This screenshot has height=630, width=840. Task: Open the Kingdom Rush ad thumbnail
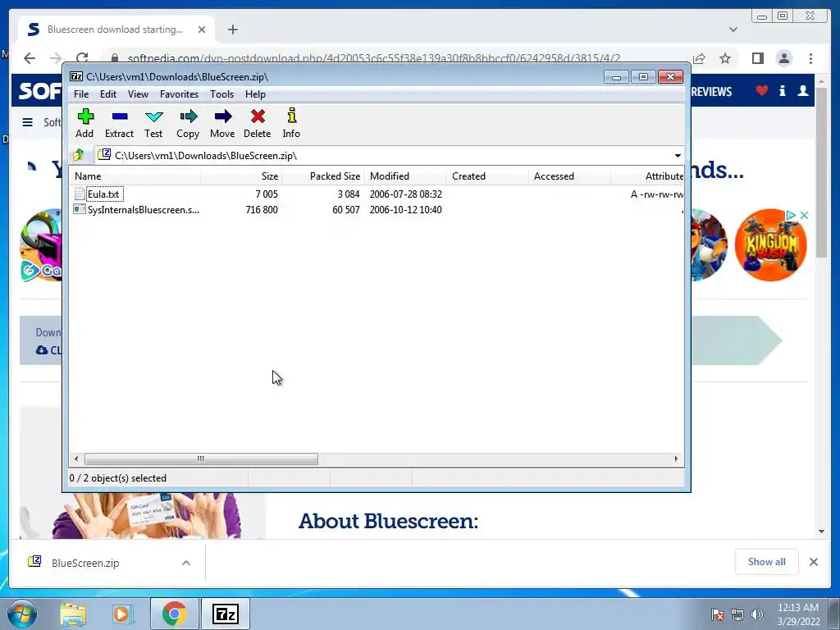click(x=770, y=244)
